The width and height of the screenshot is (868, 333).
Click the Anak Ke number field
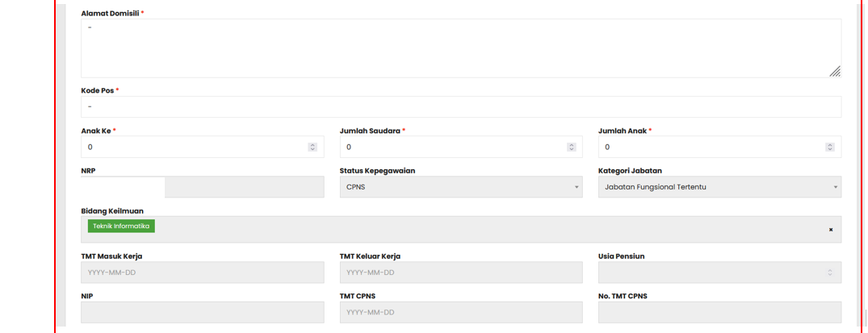(x=194, y=147)
